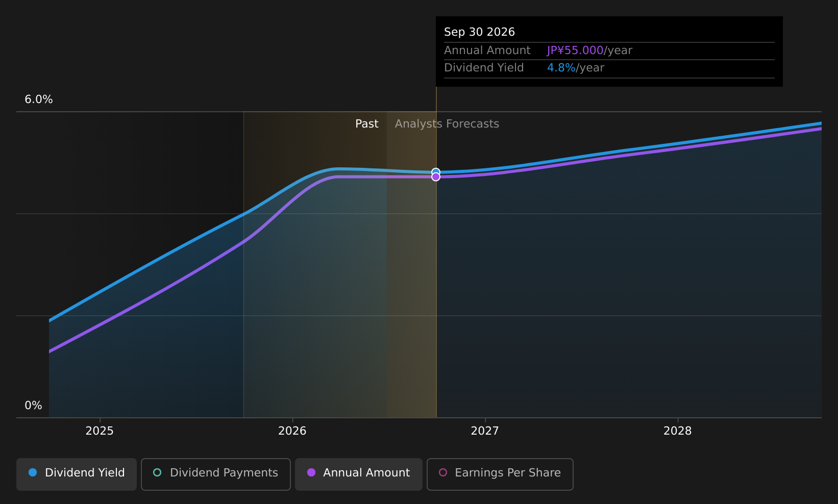Image resolution: width=838 pixels, height=504 pixels.
Task: Click the Past region label
Action: tap(367, 124)
